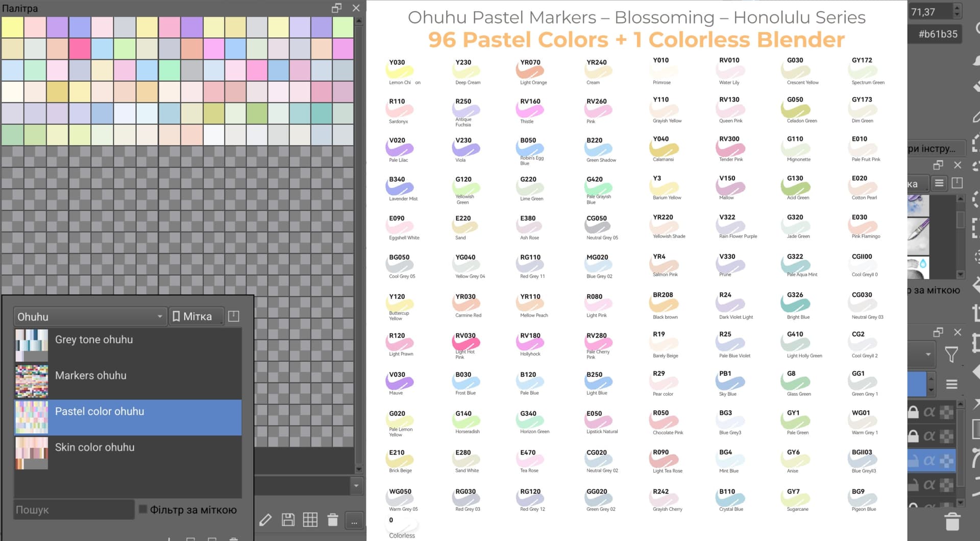The height and width of the screenshot is (541, 980).
Task: Open the layers hamburger menu icon
Action: point(951,384)
